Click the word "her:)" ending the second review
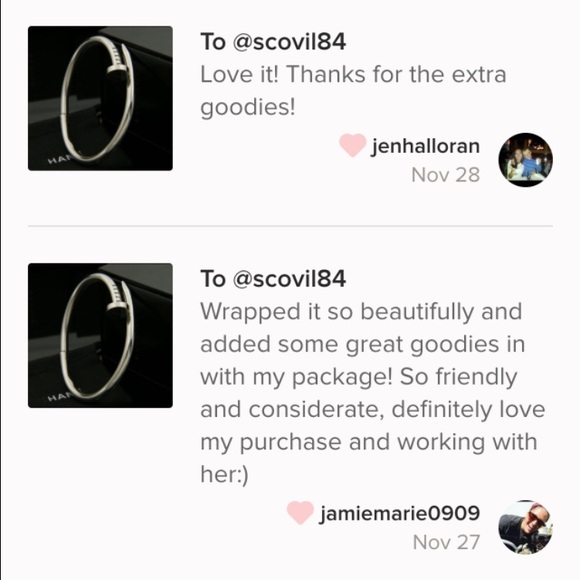Screen dimensions: 580x580 coord(225,474)
